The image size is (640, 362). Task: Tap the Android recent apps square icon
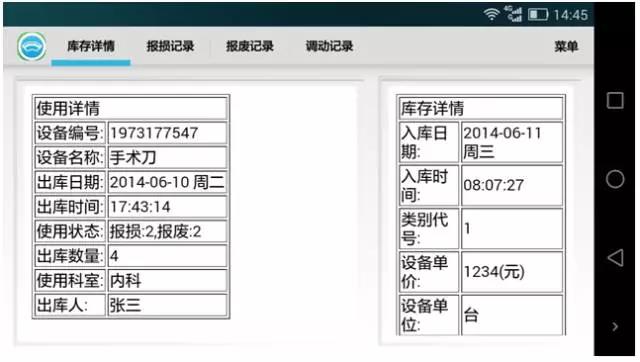pyautogui.click(x=615, y=100)
